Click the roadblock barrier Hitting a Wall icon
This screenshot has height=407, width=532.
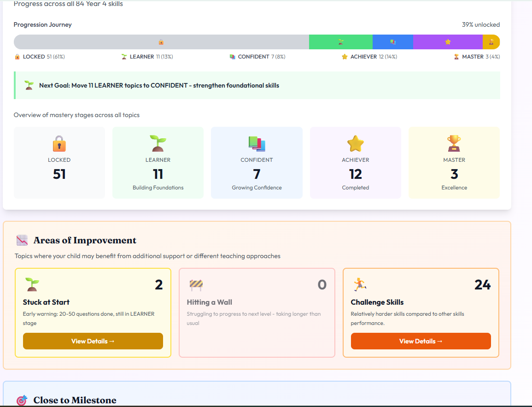(x=196, y=285)
